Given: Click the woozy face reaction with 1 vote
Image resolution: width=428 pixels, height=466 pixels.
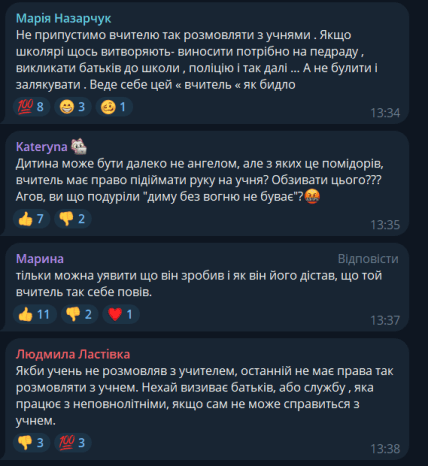Looking at the screenshot, I should [x=114, y=107].
